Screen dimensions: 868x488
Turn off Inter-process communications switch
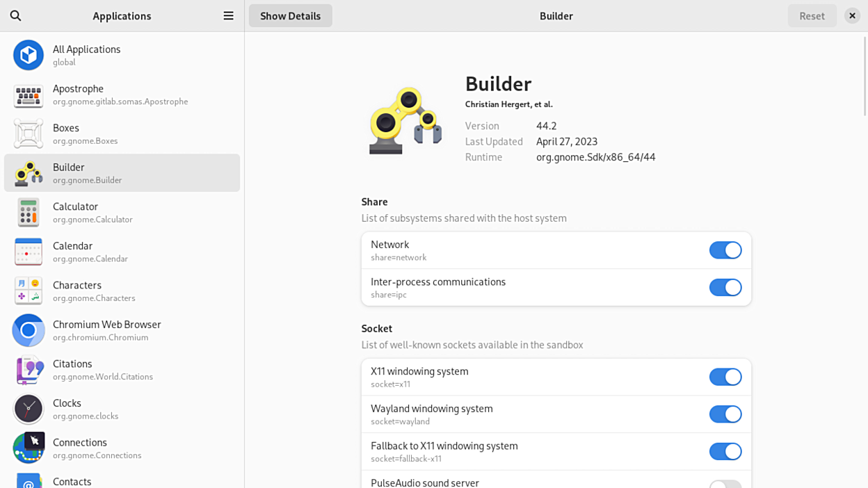725,287
